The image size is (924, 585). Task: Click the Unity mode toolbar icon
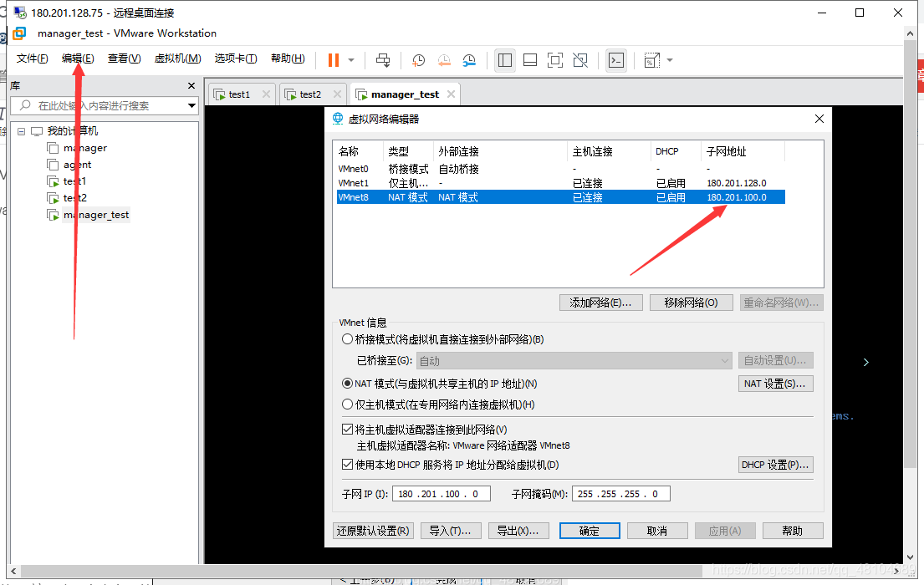580,60
